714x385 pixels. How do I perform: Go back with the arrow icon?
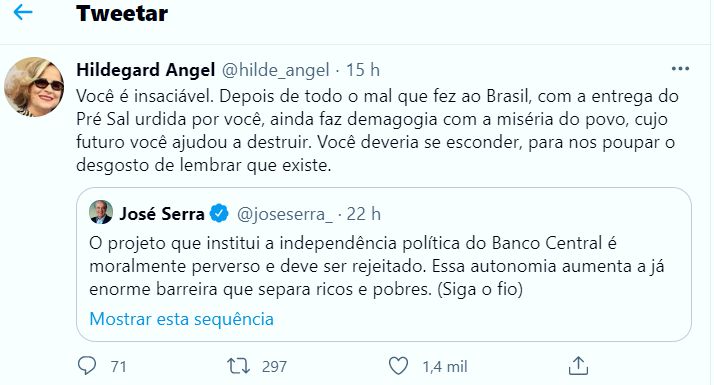click(23, 12)
